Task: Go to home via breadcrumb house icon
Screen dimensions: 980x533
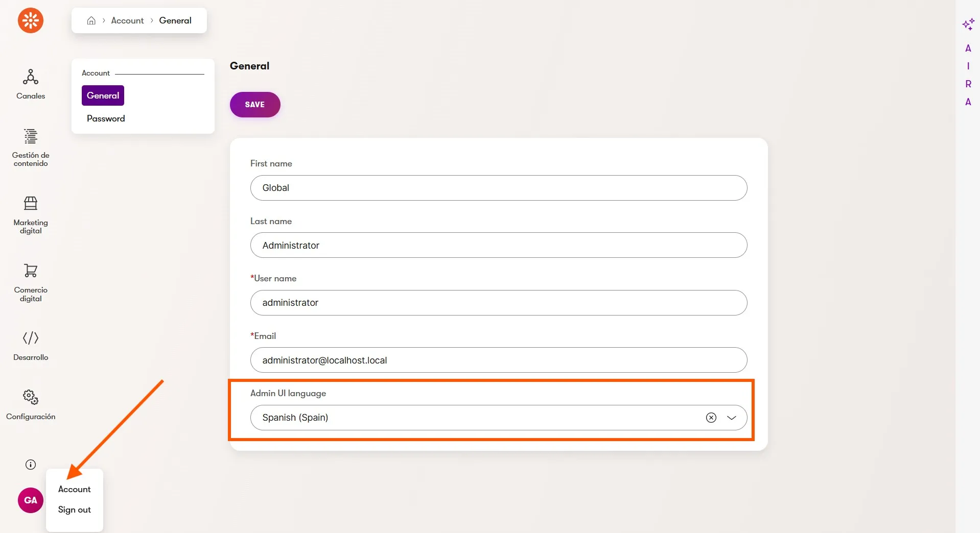Action: (91, 20)
